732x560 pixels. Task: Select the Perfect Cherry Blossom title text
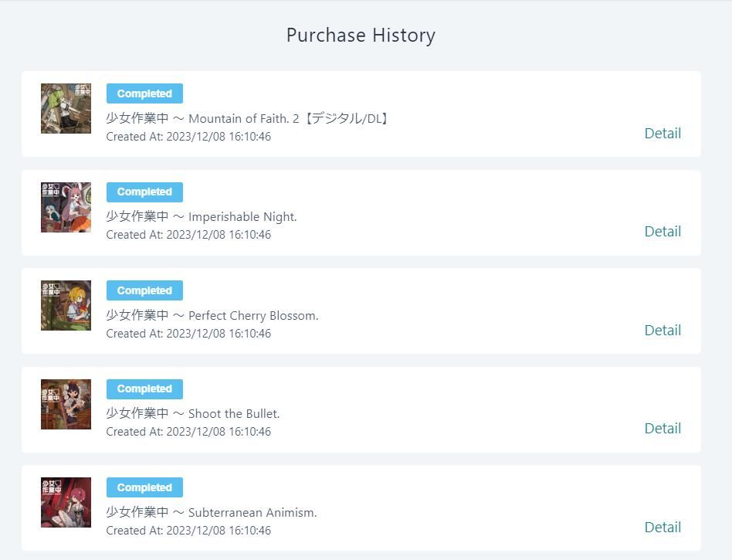pyautogui.click(x=212, y=315)
